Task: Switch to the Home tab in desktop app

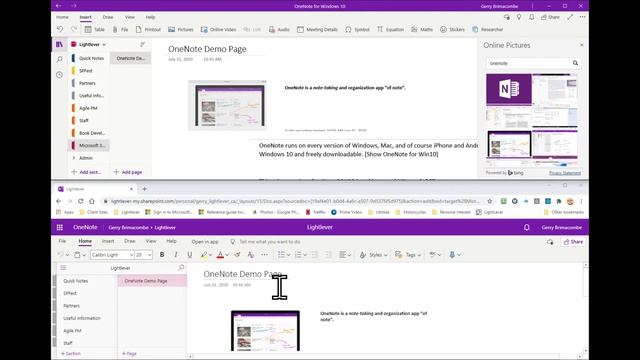Action: pos(62,17)
